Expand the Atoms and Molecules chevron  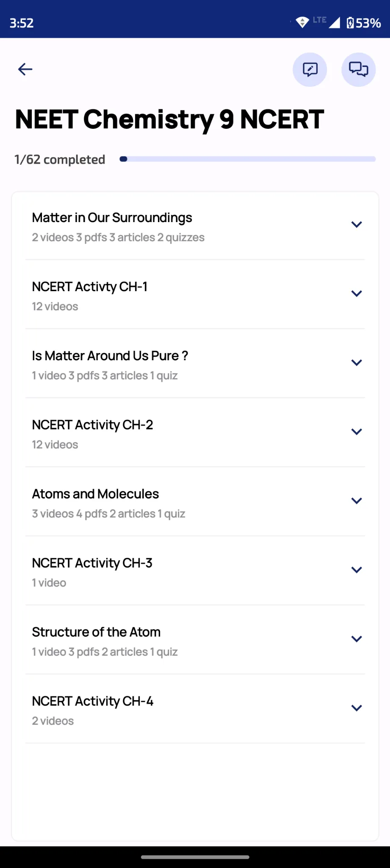357,501
